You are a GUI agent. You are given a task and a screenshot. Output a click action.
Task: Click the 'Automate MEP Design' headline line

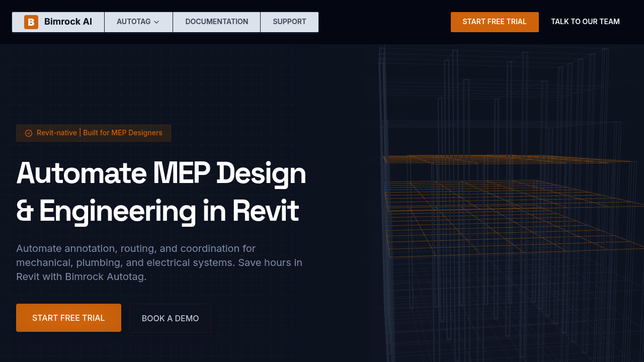click(161, 173)
